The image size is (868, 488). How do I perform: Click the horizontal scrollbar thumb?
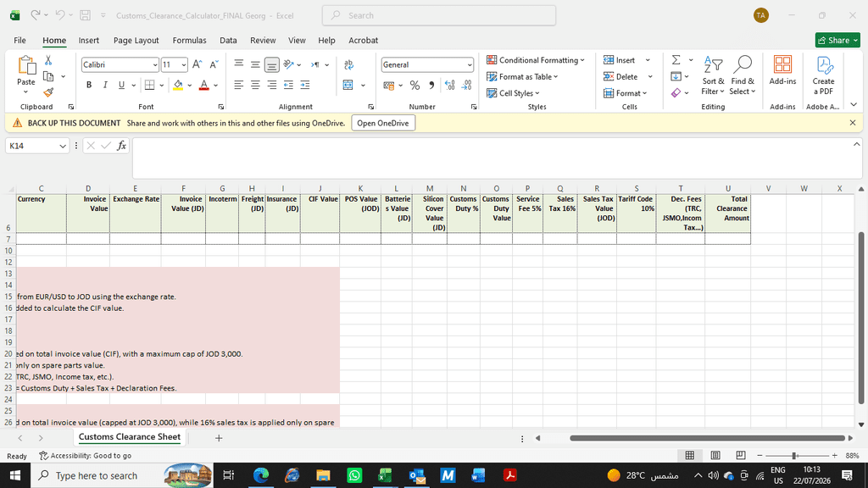pos(707,438)
